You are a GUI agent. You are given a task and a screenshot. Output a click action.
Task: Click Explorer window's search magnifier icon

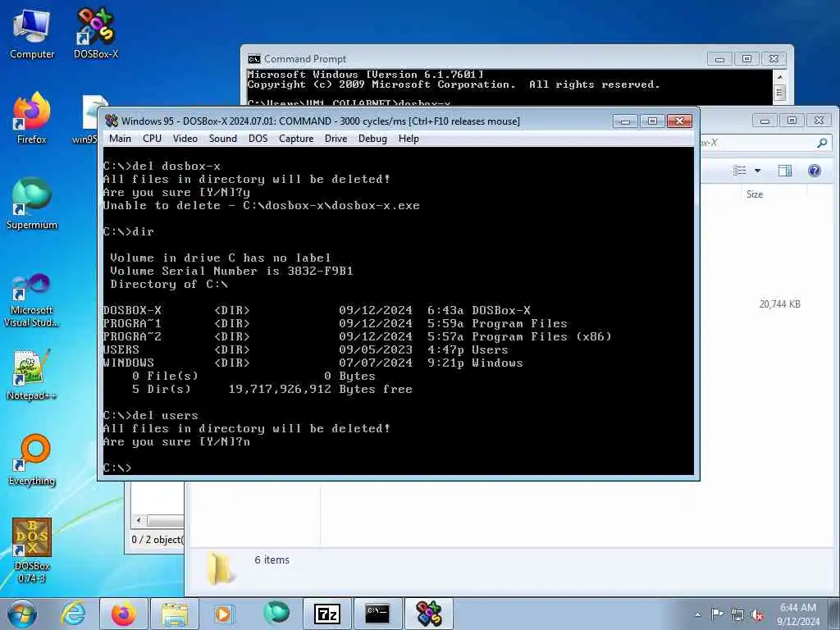822,143
